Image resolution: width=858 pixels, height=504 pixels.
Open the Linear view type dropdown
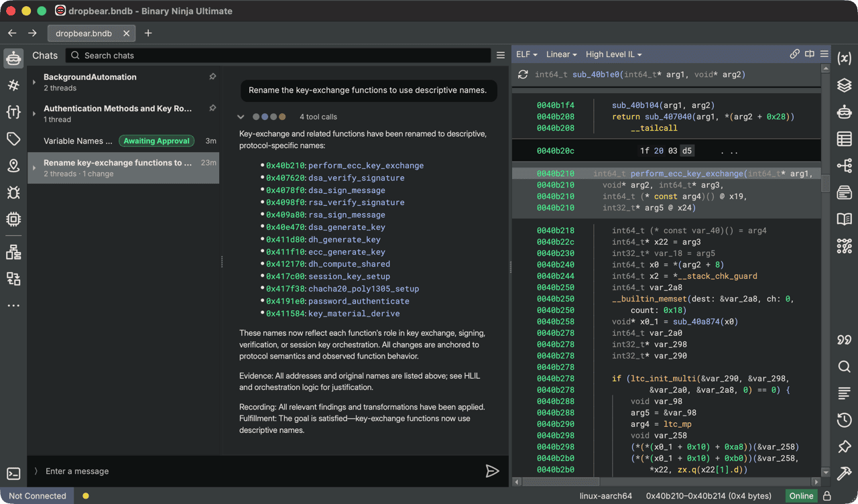pyautogui.click(x=562, y=54)
